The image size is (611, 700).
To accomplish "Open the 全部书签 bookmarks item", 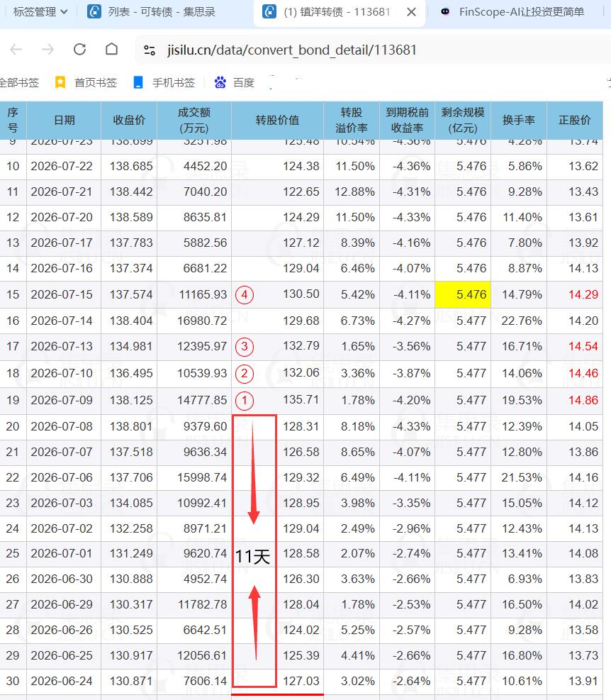I will (19, 82).
